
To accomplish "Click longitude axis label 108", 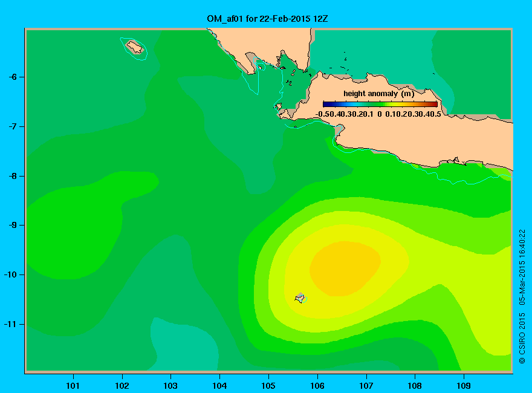I will [x=415, y=386].
